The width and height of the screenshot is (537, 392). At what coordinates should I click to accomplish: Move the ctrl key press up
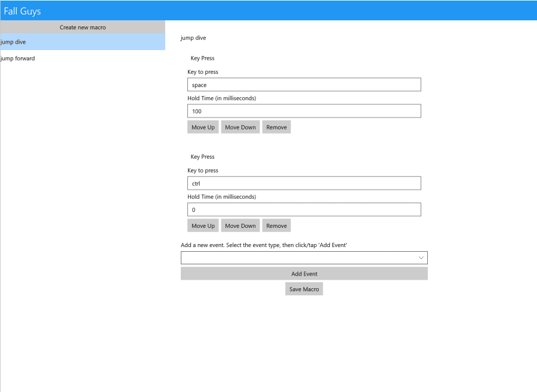[x=203, y=225]
